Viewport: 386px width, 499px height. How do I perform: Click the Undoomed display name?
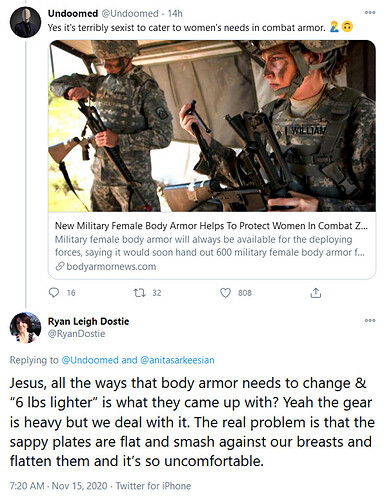click(x=73, y=13)
